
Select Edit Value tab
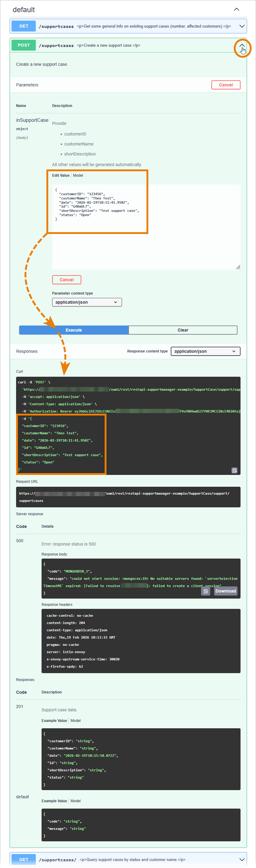(x=61, y=175)
